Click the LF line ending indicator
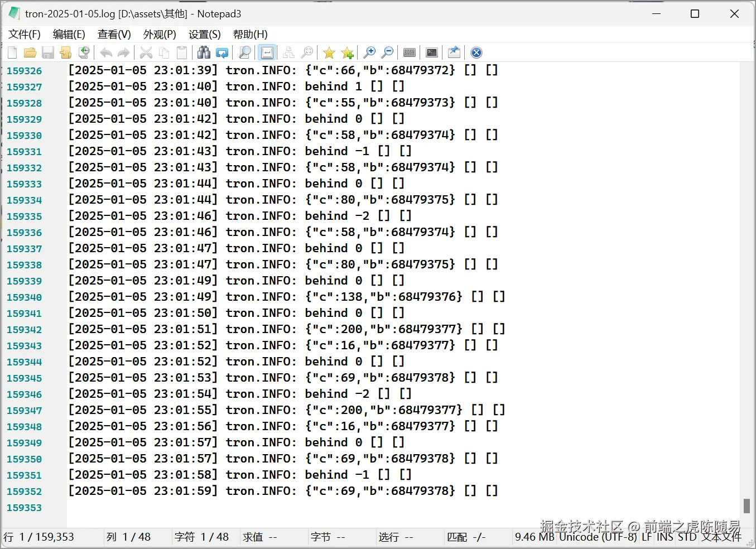Screen dimensions: 756x549 tap(646, 537)
